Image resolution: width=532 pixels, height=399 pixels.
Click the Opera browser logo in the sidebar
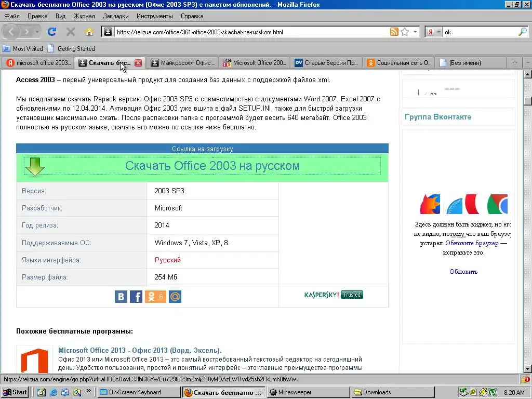(472, 204)
